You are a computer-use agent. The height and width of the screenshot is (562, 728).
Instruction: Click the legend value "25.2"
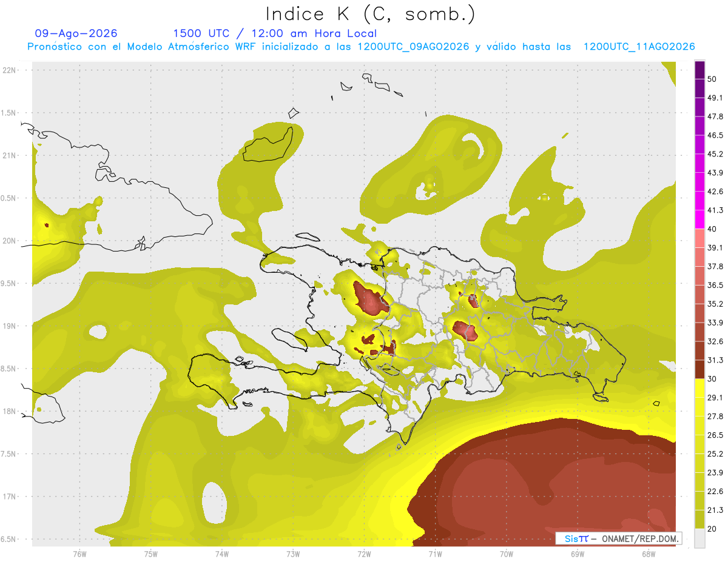click(x=715, y=453)
